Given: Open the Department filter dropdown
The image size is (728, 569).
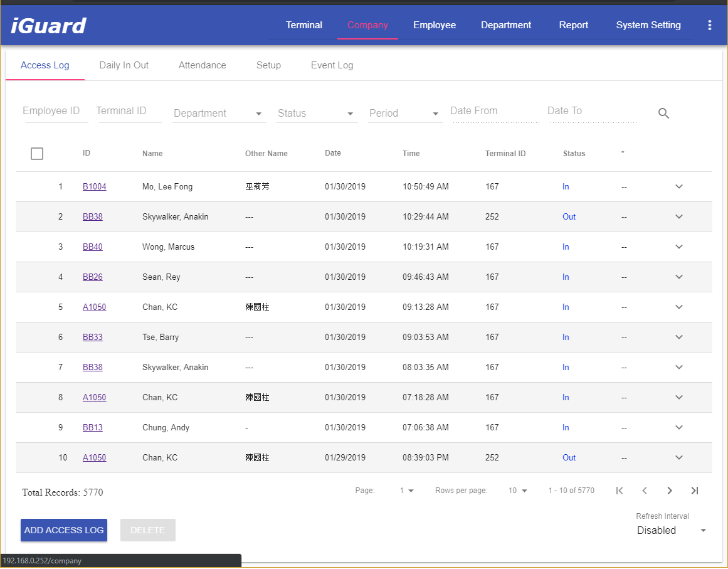Looking at the screenshot, I should tap(219, 114).
